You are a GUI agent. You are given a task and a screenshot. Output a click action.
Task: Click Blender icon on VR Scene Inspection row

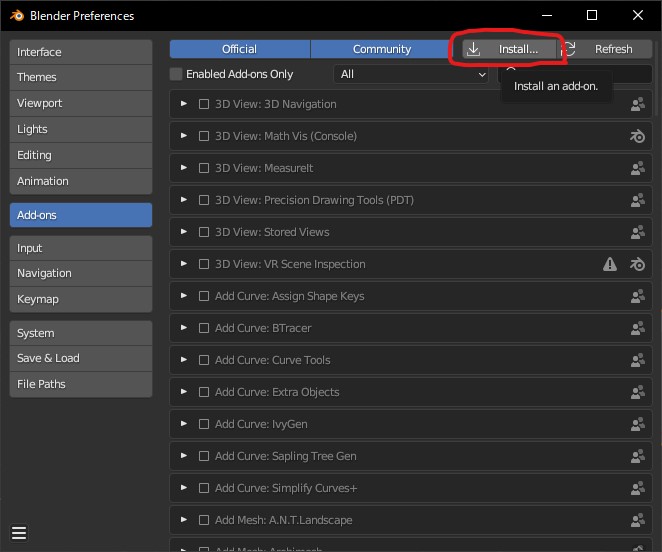[x=638, y=264]
